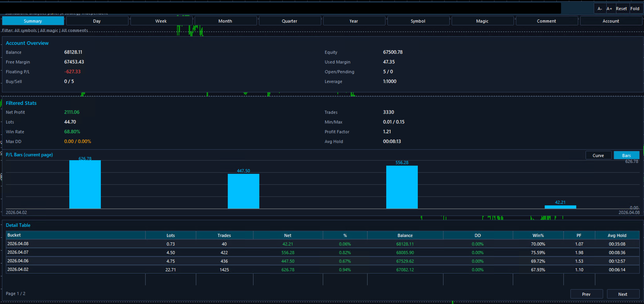This screenshot has height=304, width=644.
Task: Increase font size with A+ button
Action: tap(609, 9)
